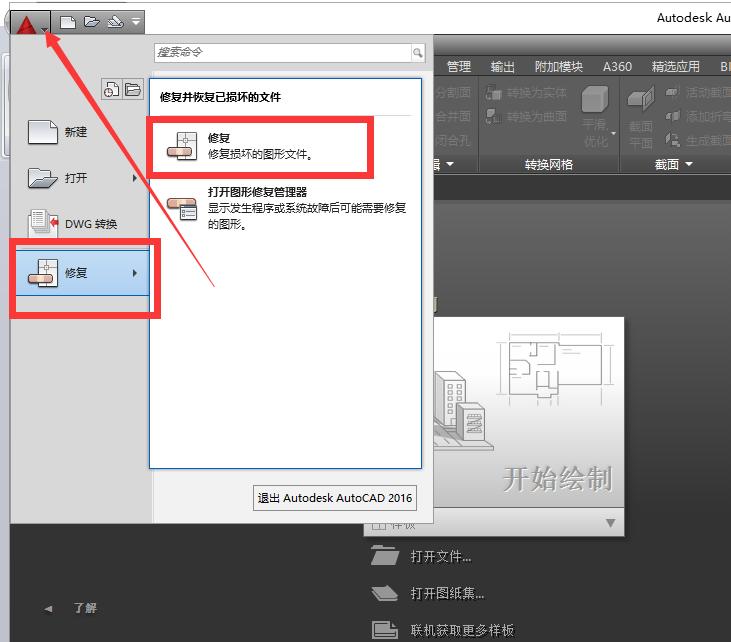This screenshot has height=642, width=731.
Task: Click the 打开文件 folder icon
Action: point(385,556)
